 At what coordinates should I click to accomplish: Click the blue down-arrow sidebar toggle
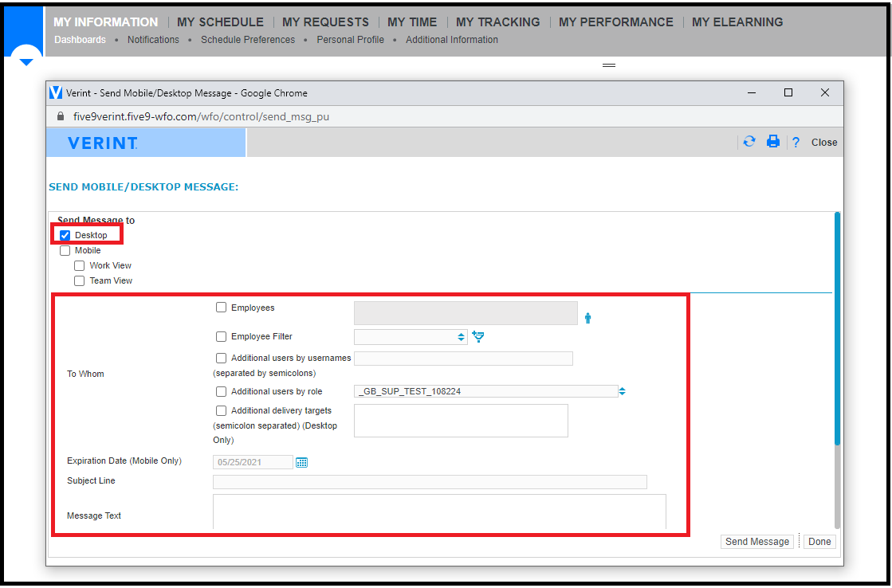point(26,61)
